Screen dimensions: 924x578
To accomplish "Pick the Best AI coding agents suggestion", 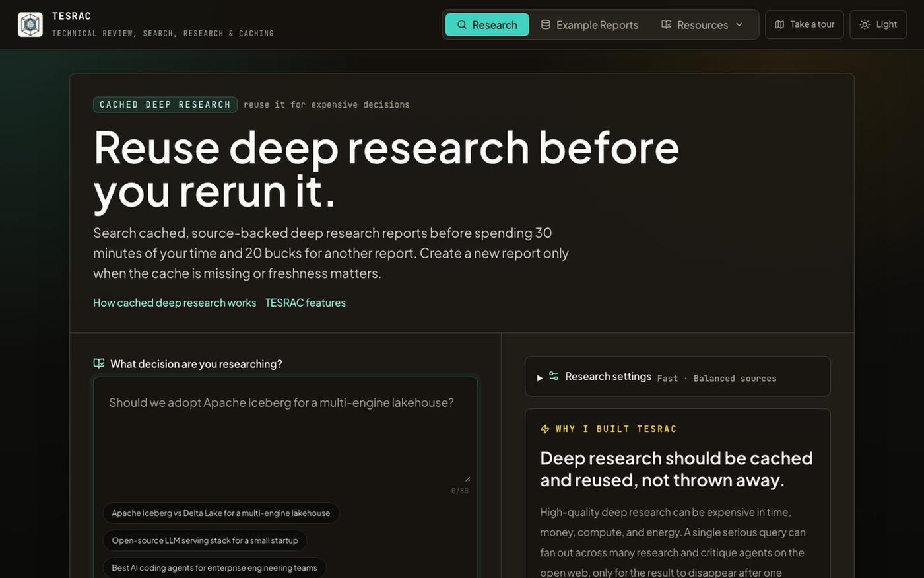I will click(214, 568).
